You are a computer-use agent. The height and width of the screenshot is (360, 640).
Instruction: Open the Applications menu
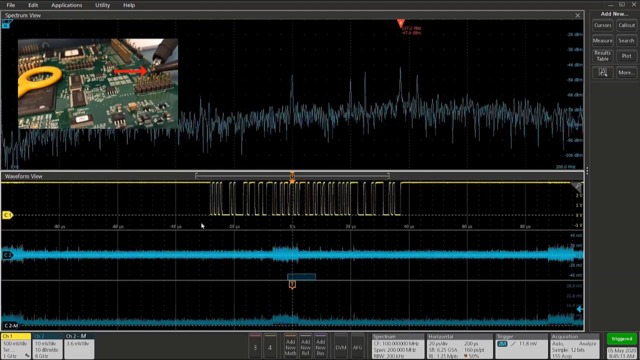[x=67, y=5]
